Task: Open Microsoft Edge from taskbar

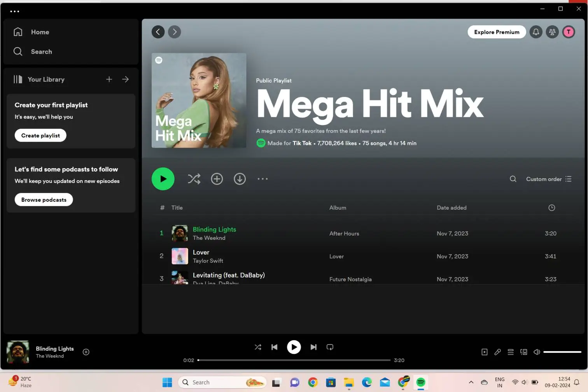Action: tap(367, 382)
